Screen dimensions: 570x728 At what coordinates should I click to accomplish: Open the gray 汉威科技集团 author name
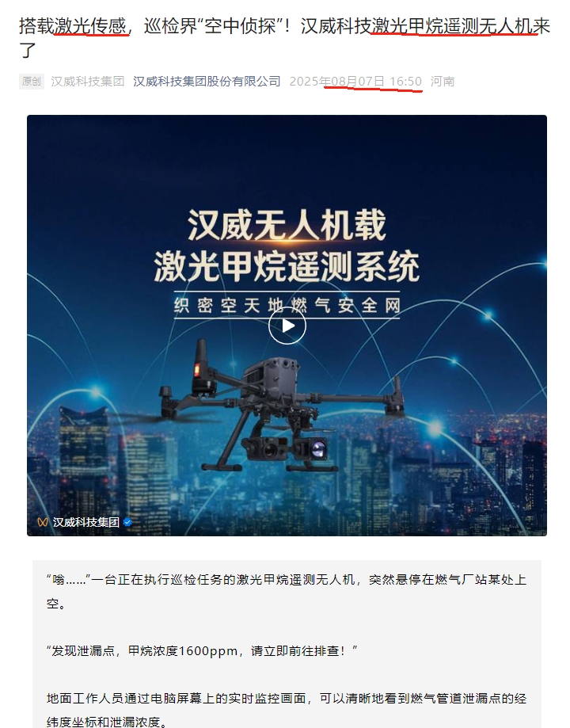click(x=88, y=82)
